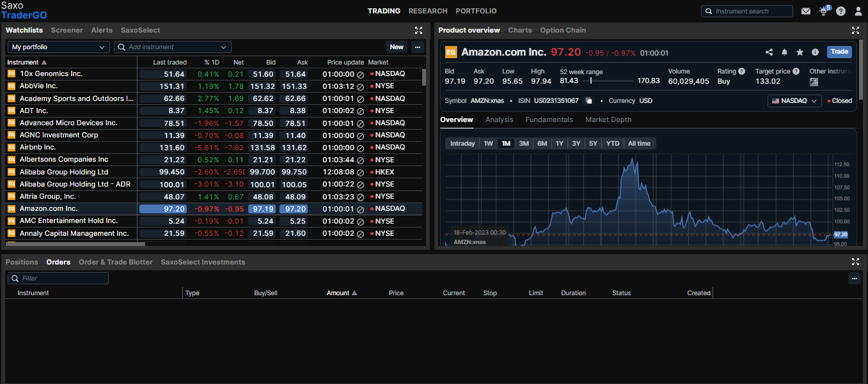Image resolution: width=868 pixels, height=384 pixels.
Task: Open the Positions tab
Action: pyautogui.click(x=21, y=262)
